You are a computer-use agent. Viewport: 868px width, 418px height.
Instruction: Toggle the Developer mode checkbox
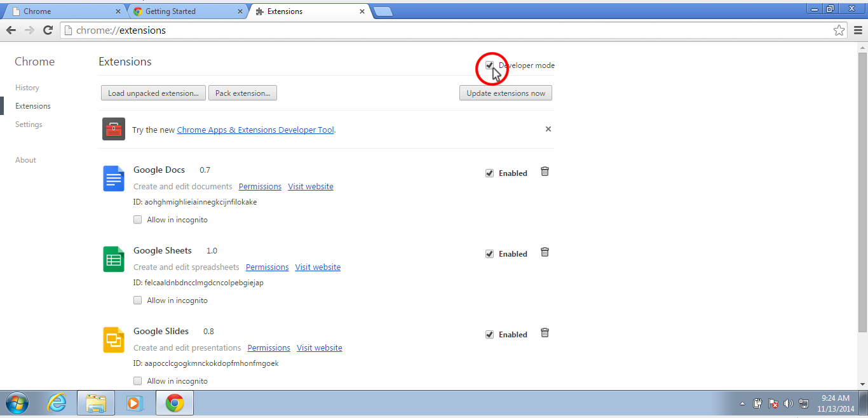point(489,65)
